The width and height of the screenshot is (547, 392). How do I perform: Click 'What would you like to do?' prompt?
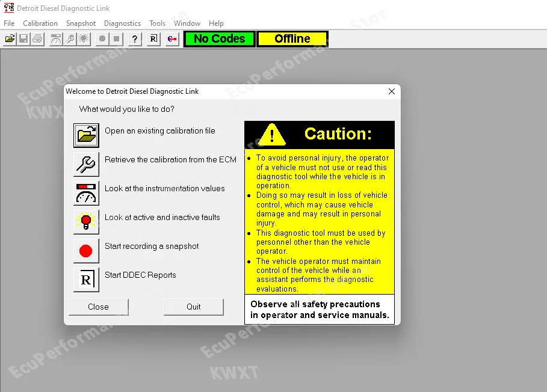[x=126, y=109]
